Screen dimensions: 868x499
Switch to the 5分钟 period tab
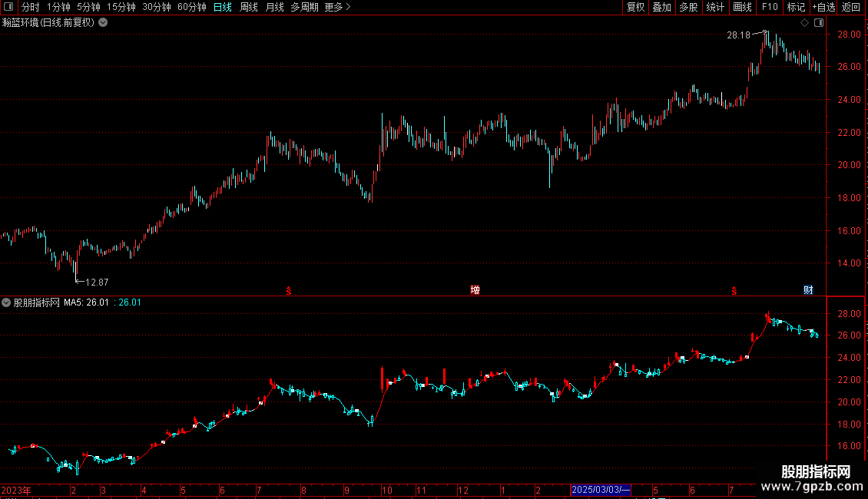pos(88,7)
